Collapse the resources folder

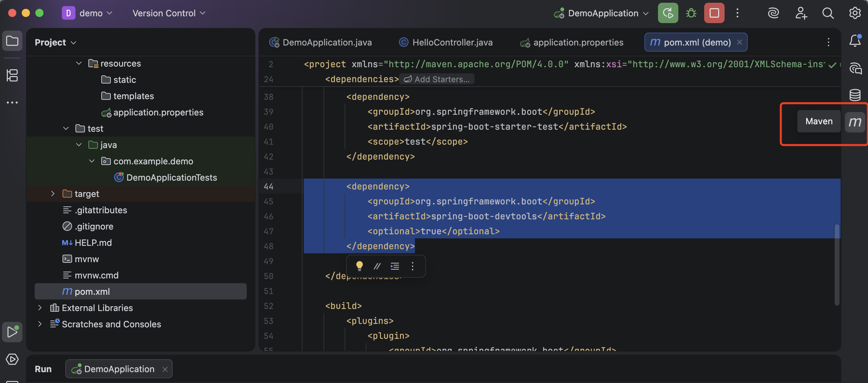(79, 63)
